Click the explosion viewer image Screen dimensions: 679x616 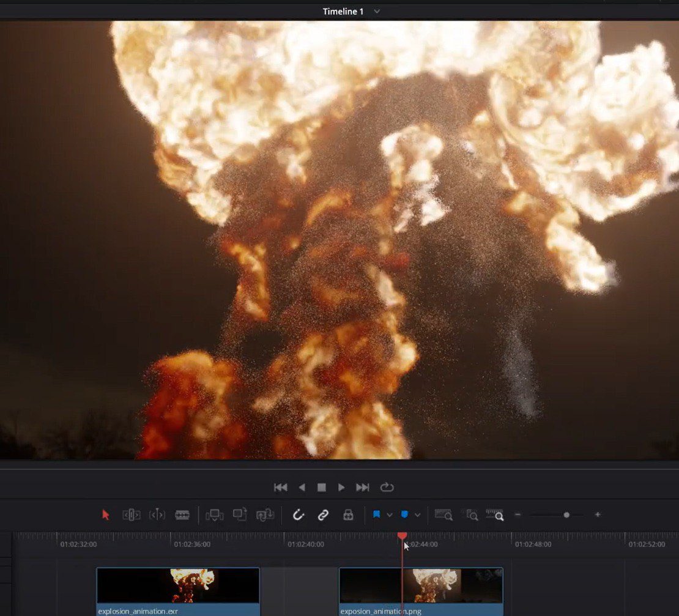(x=339, y=240)
